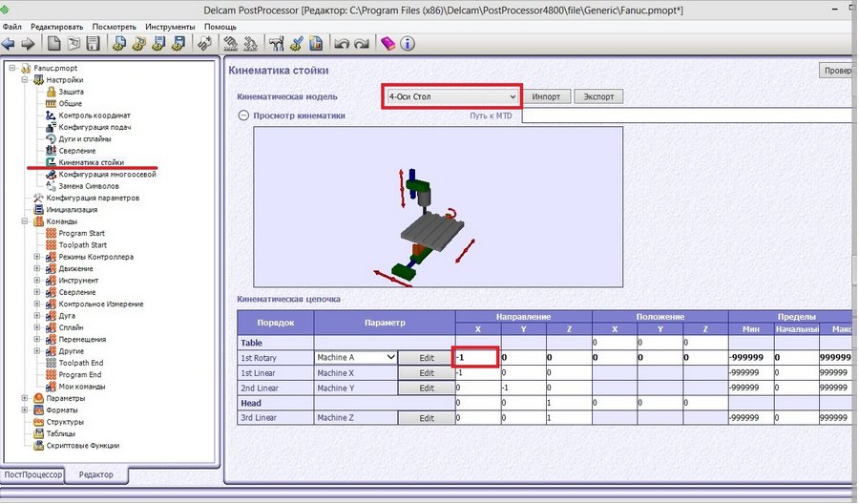
Task: Click the open file toolbar icon
Action: (x=73, y=44)
